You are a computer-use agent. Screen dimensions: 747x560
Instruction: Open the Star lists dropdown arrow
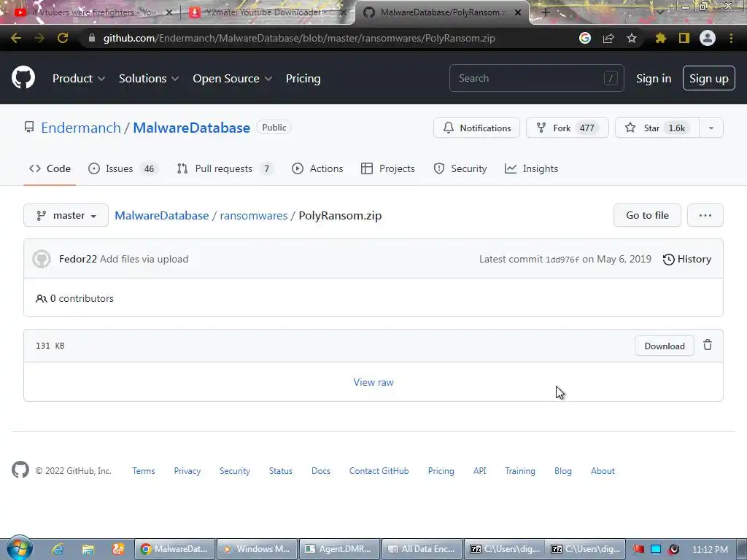point(711,128)
